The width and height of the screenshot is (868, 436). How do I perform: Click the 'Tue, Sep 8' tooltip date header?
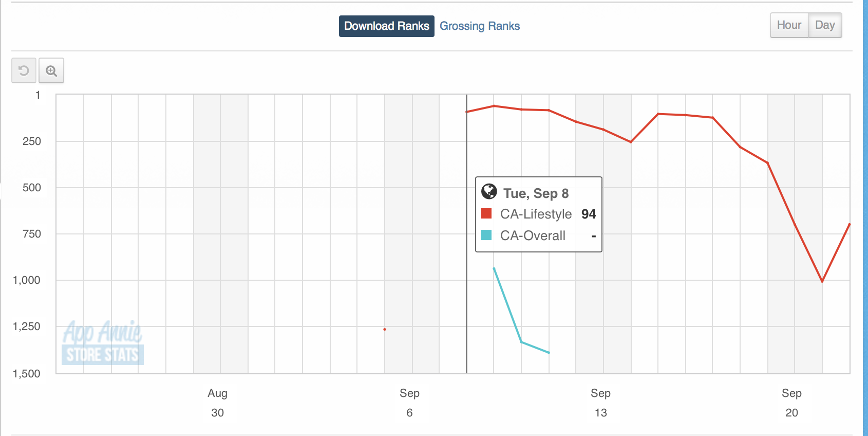pyautogui.click(x=536, y=193)
